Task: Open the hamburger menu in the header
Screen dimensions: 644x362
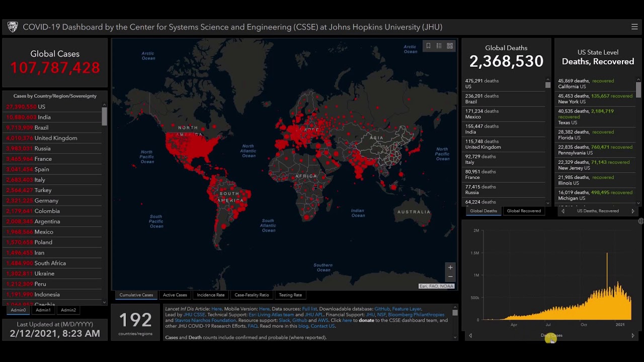Action: [x=634, y=27]
